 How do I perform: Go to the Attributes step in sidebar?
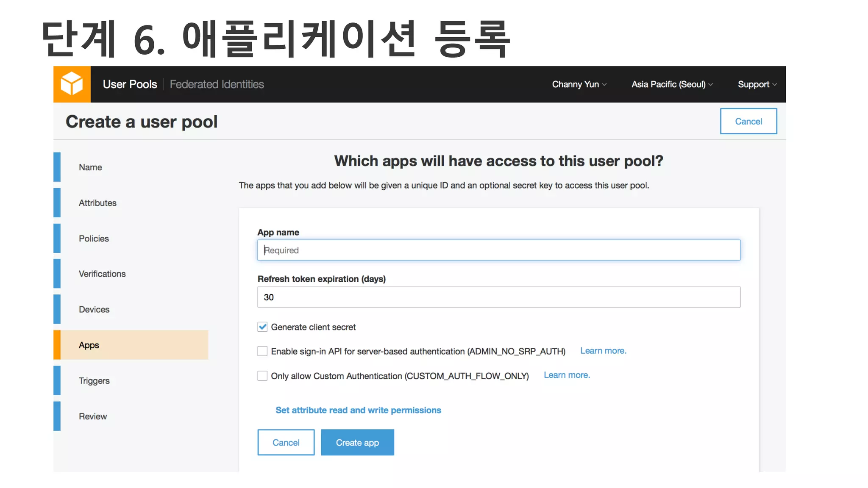click(97, 203)
